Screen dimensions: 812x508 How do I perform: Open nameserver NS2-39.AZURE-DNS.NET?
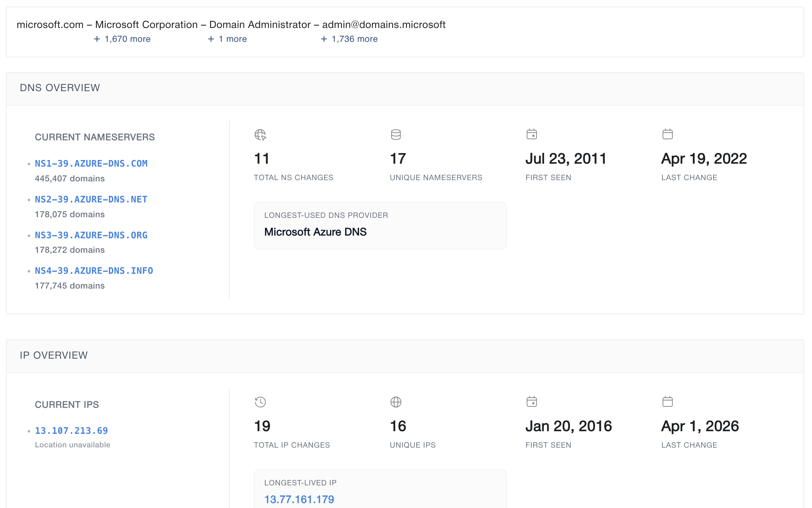91,200
